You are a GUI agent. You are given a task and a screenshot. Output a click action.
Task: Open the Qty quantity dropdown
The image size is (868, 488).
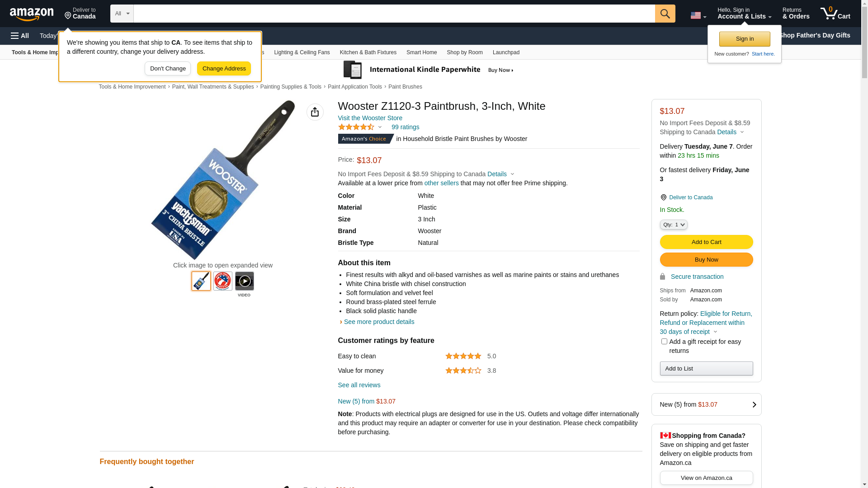point(674,225)
